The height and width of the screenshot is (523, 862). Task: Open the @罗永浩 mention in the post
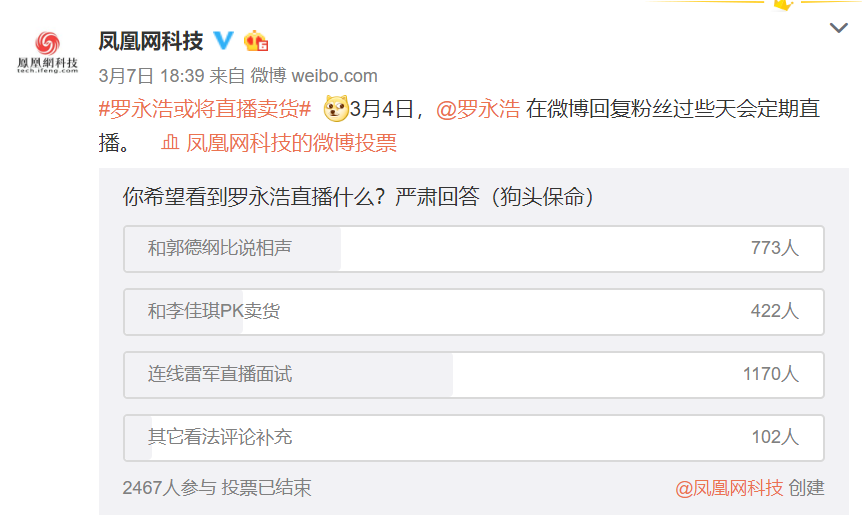click(478, 109)
